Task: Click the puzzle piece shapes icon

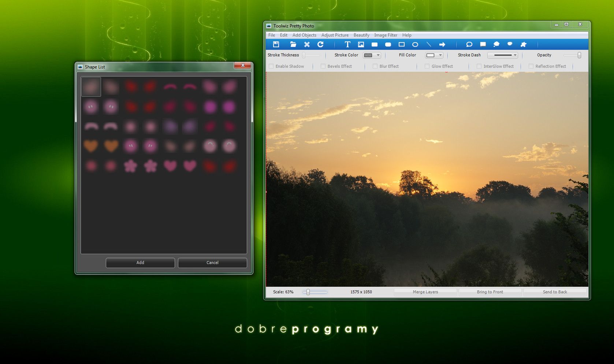Action: pyautogui.click(x=524, y=44)
